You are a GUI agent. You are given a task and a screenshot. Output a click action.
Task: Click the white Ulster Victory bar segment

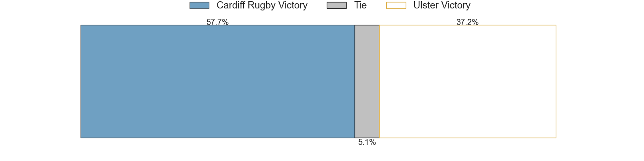pyautogui.click(x=467, y=81)
